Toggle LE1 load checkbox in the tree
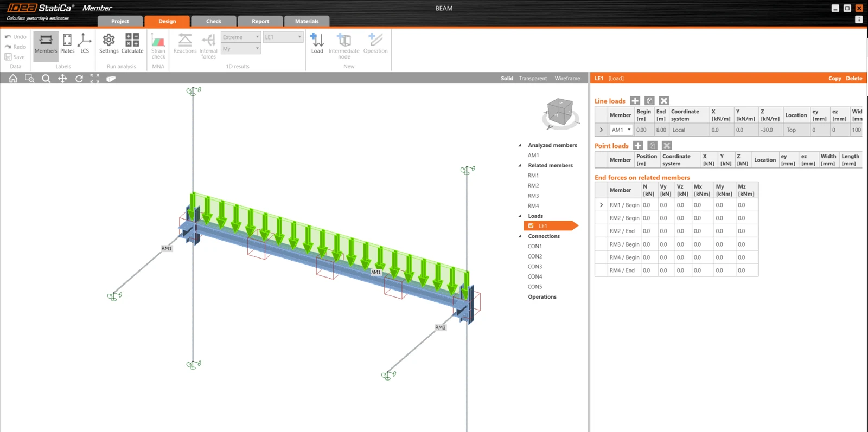The image size is (868, 432). coord(531,226)
